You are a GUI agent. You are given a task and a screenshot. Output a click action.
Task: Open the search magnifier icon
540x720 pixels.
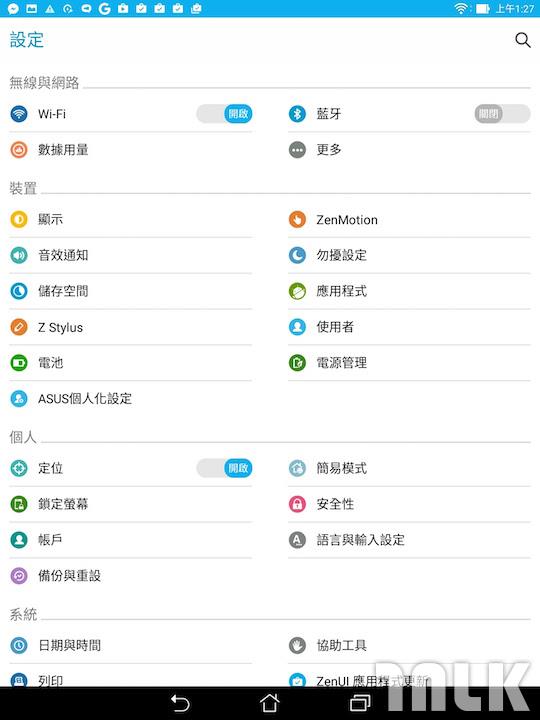click(523, 40)
